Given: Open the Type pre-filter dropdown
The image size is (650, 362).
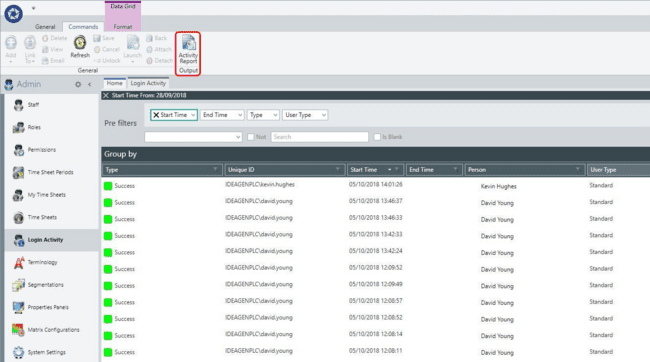Looking at the screenshot, I should pyautogui.click(x=275, y=115).
